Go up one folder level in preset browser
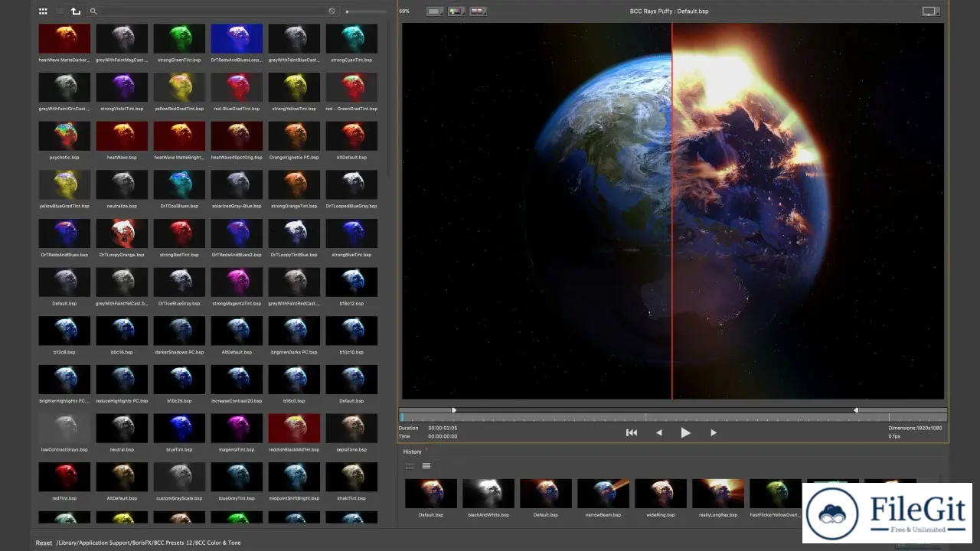Viewport: 980px width, 551px height. pyautogui.click(x=75, y=11)
